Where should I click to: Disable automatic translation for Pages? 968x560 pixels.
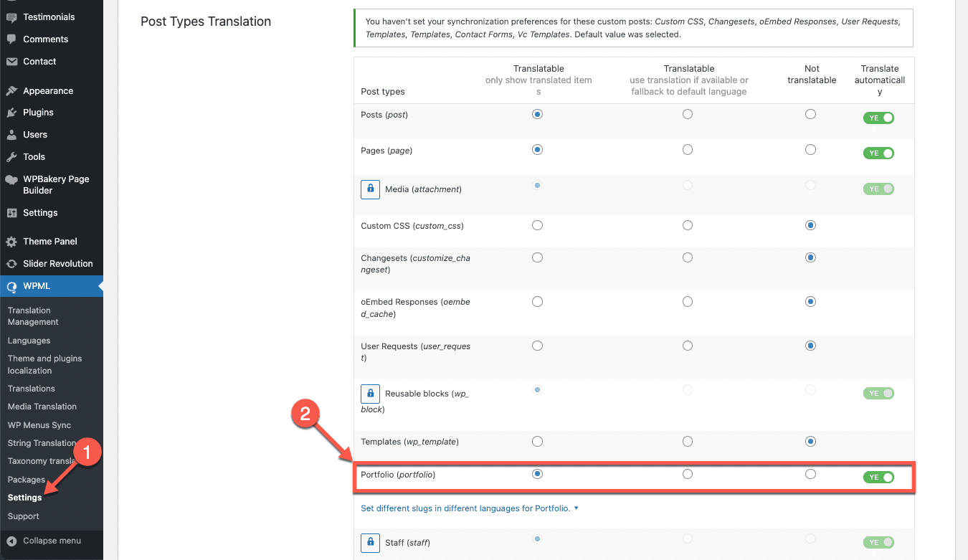(x=878, y=153)
